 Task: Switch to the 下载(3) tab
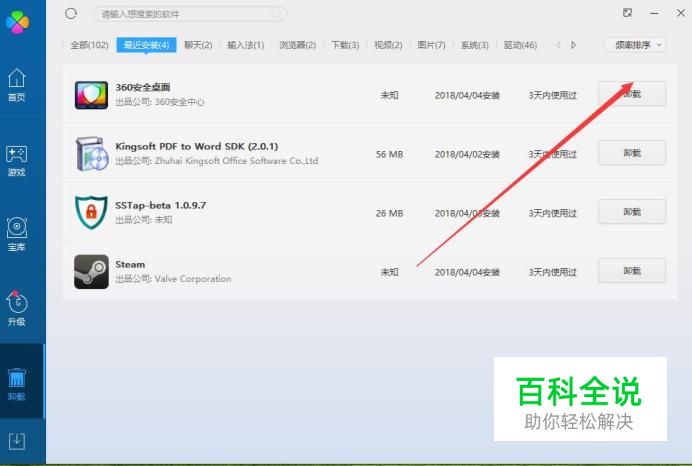tap(345, 45)
